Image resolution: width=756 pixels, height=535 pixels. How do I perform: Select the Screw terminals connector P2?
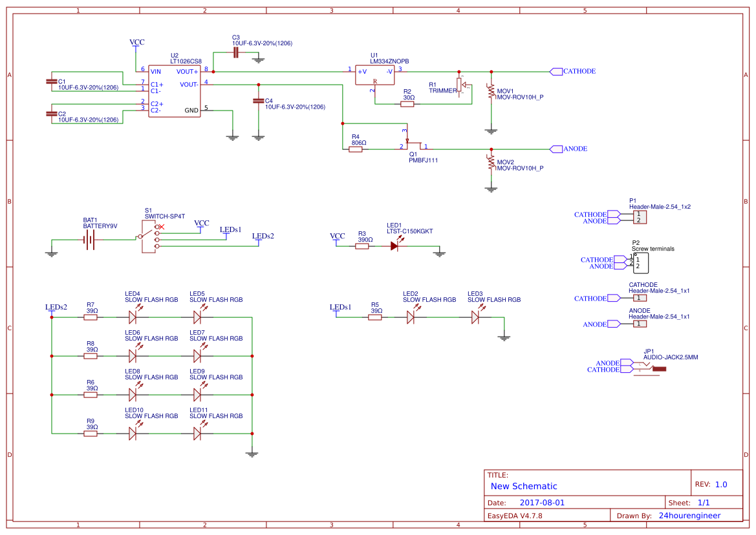pyautogui.click(x=640, y=262)
